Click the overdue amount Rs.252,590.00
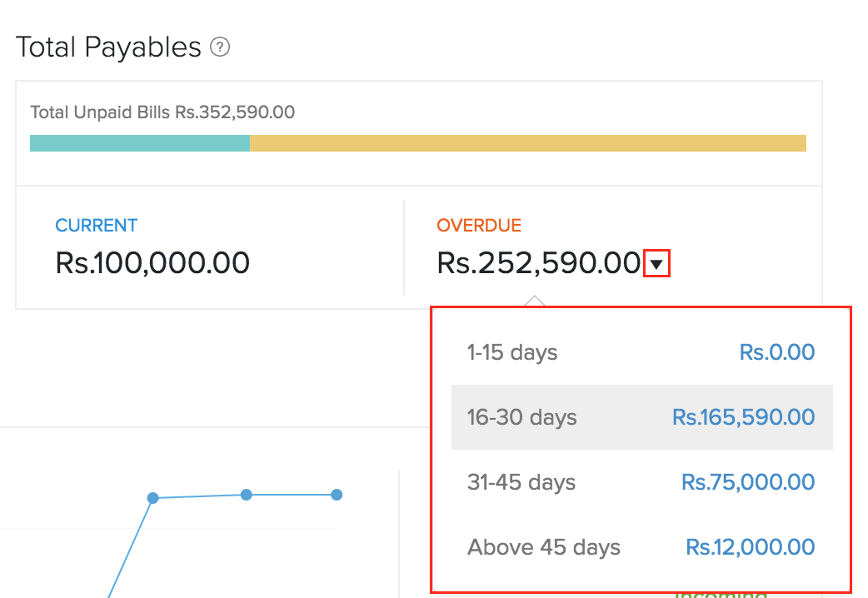 click(x=538, y=263)
